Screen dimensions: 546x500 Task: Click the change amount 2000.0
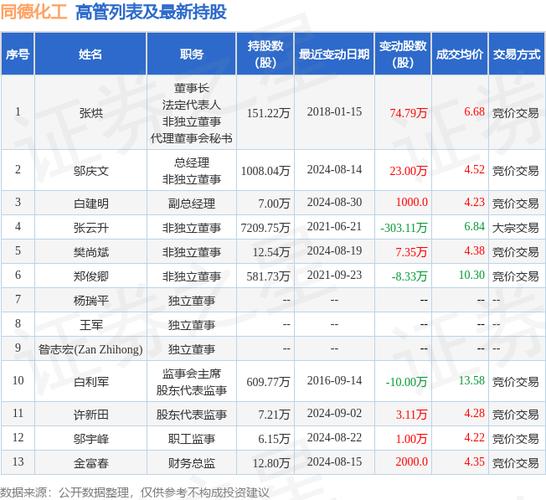412,462
